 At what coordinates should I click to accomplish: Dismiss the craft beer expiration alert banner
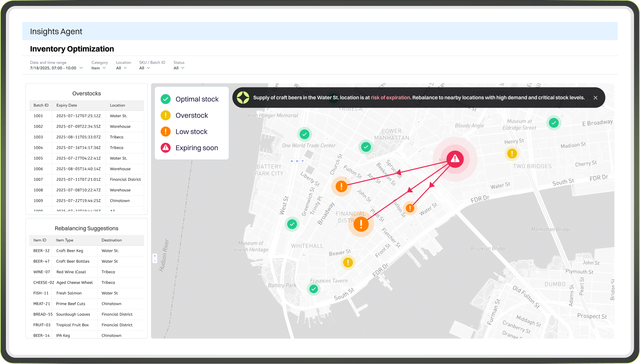click(595, 98)
